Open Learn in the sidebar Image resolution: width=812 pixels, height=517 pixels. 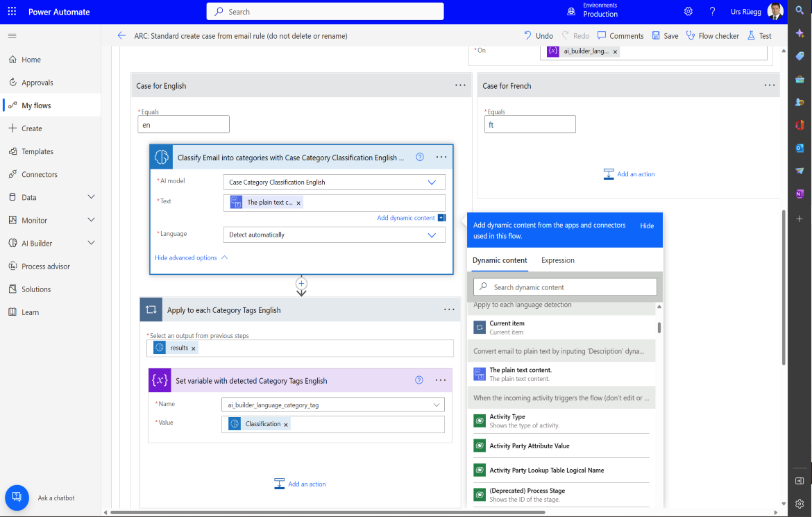(51, 312)
